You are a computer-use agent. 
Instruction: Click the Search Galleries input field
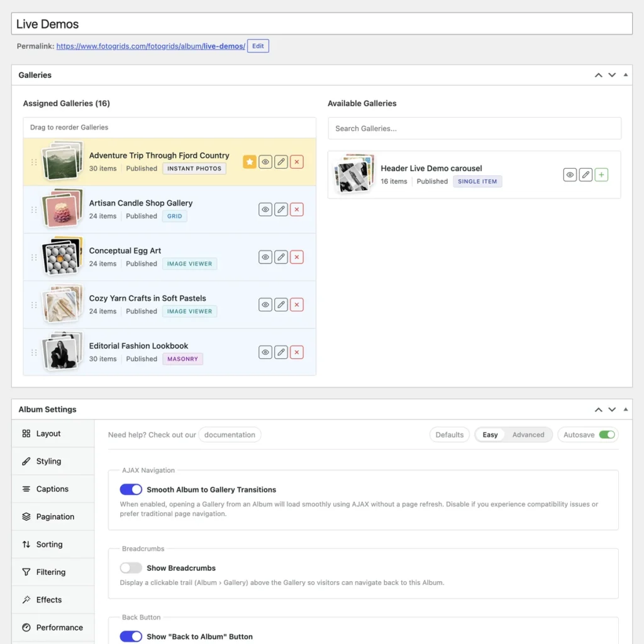click(474, 128)
